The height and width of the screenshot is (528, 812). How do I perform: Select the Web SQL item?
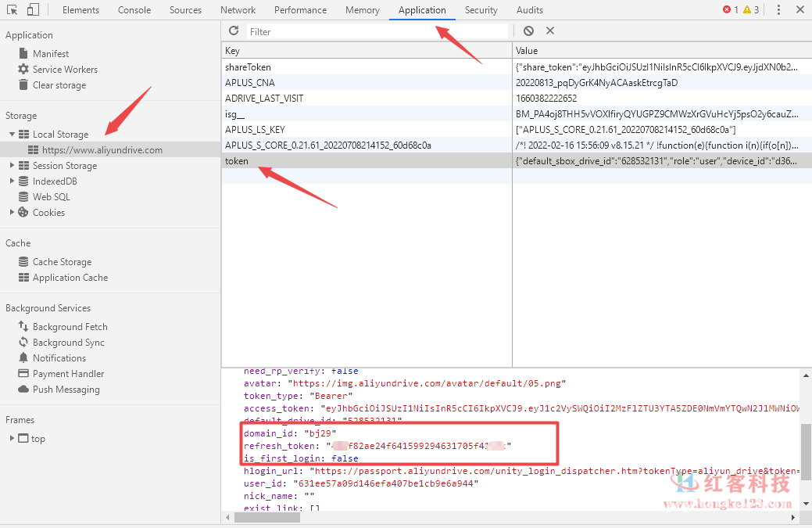coord(51,197)
